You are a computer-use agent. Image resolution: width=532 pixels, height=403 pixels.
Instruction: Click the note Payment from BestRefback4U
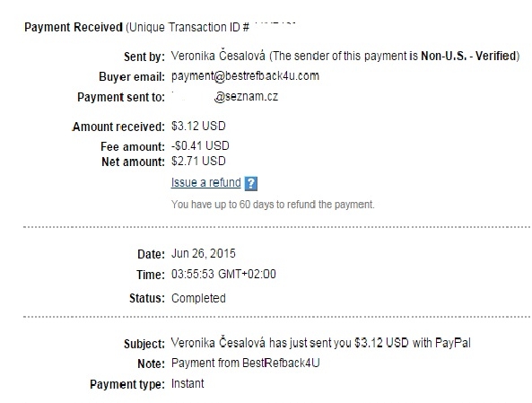coord(245,363)
